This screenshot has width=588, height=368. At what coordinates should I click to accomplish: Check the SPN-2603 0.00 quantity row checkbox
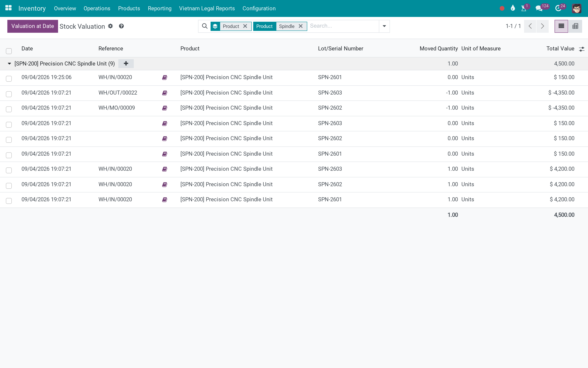9,125
